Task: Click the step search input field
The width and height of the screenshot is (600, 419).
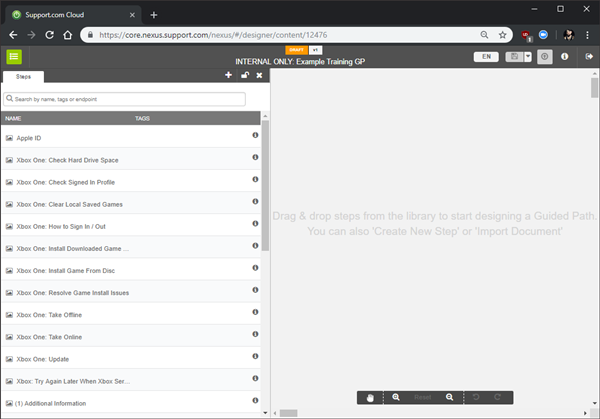Action: [x=124, y=99]
